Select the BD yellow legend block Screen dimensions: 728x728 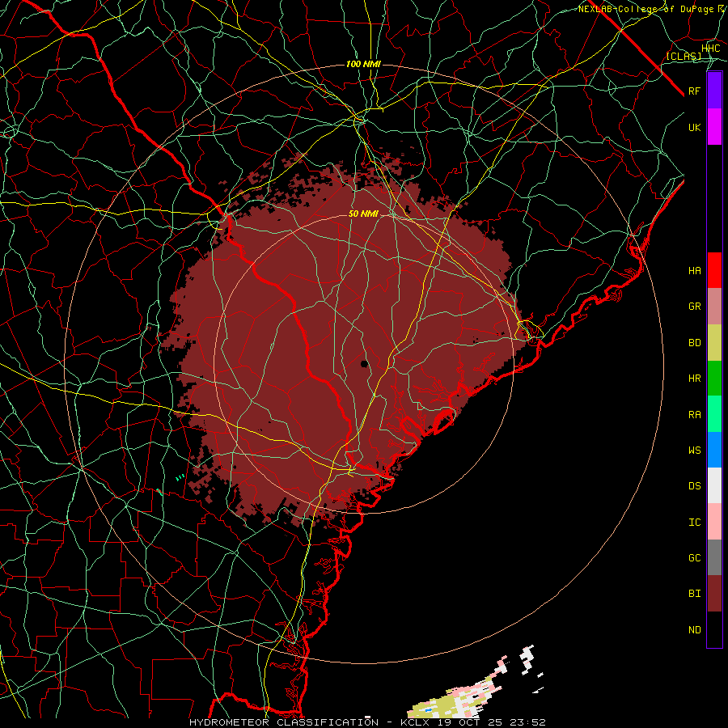coord(714,343)
